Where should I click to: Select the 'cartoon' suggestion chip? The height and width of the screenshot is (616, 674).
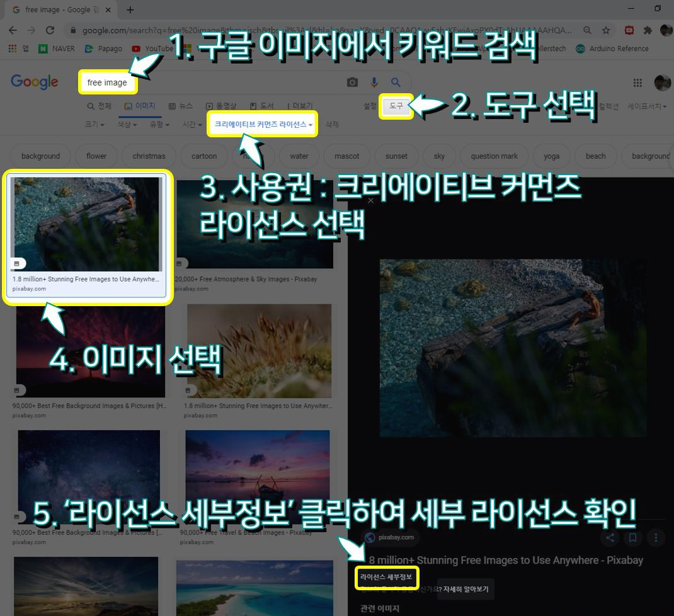(204, 156)
